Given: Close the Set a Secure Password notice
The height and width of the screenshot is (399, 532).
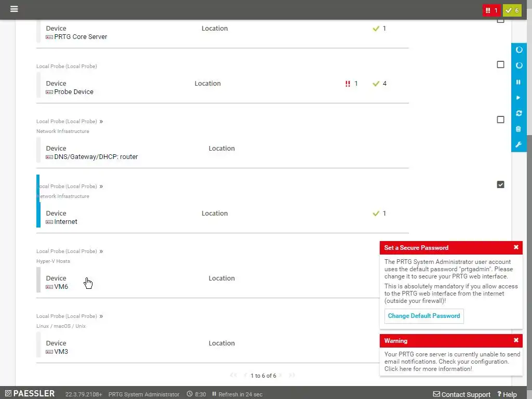Looking at the screenshot, I should (516, 247).
